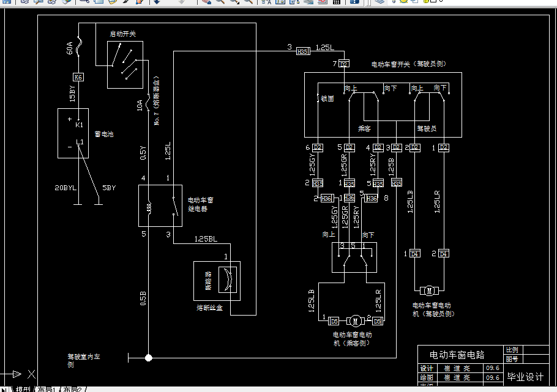Select the 60A fuse label
557x392 pixels.
click(70, 48)
